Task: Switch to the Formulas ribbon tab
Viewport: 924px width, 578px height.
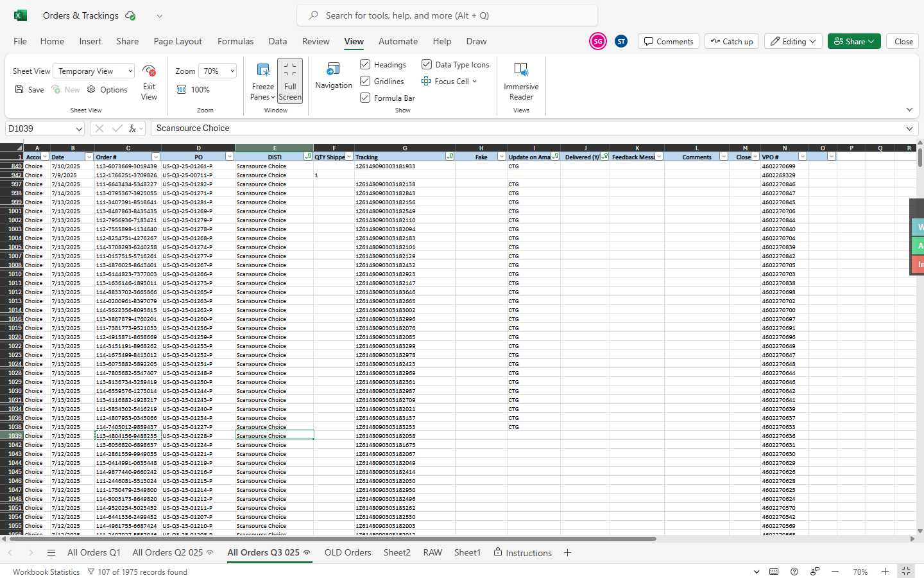Action: pyautogui.click(x=235, y=41)
